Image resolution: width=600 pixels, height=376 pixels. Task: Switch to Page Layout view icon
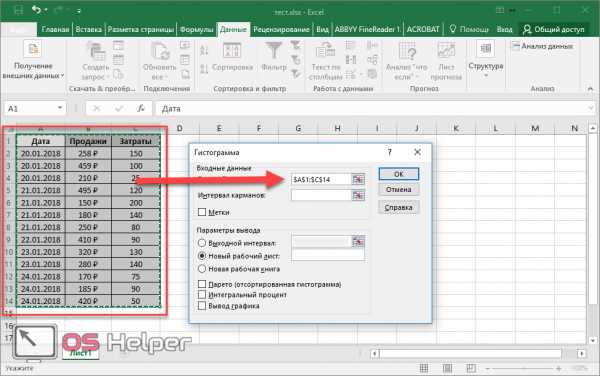point(447,368)
